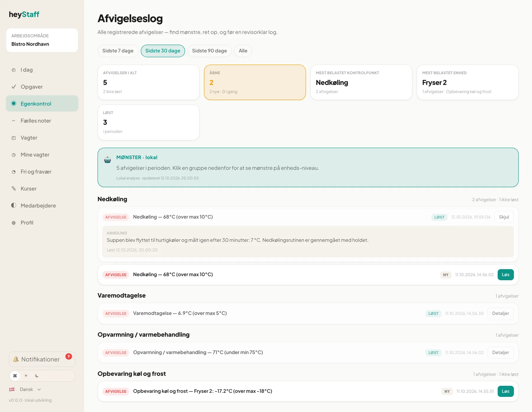Click the red notification badge showing 9

click(x=69, y=356)
